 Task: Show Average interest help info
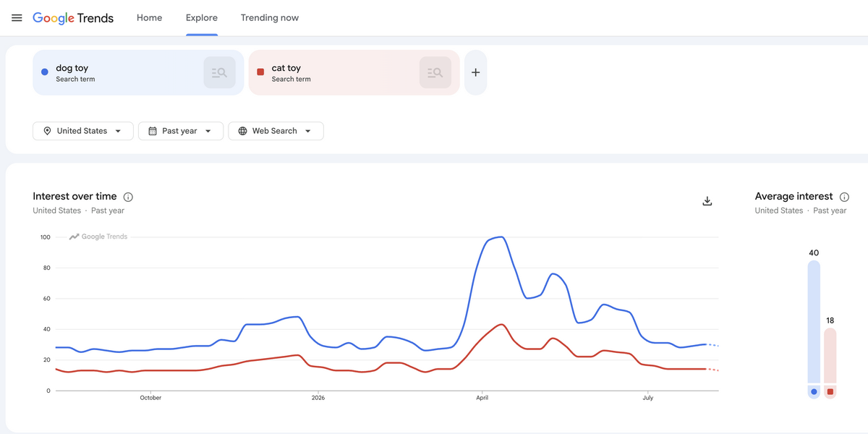click(x=844, y=197)
